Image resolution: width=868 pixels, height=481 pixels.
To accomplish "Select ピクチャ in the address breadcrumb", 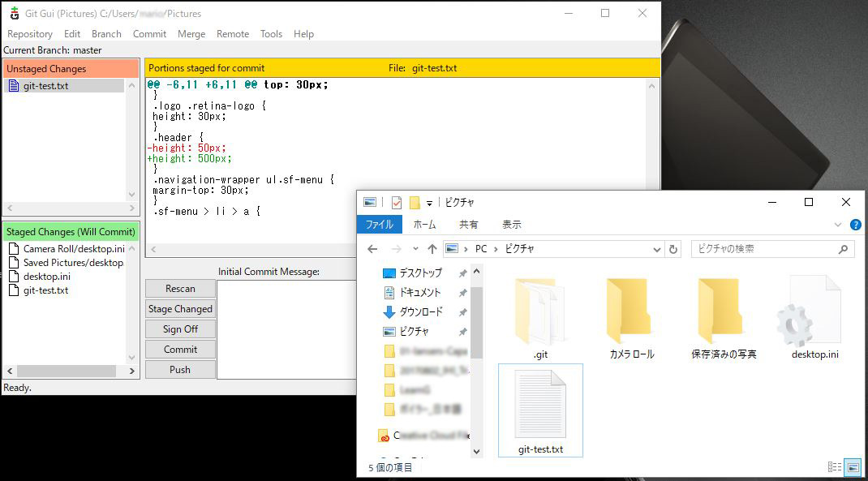I will pos(519,249).
